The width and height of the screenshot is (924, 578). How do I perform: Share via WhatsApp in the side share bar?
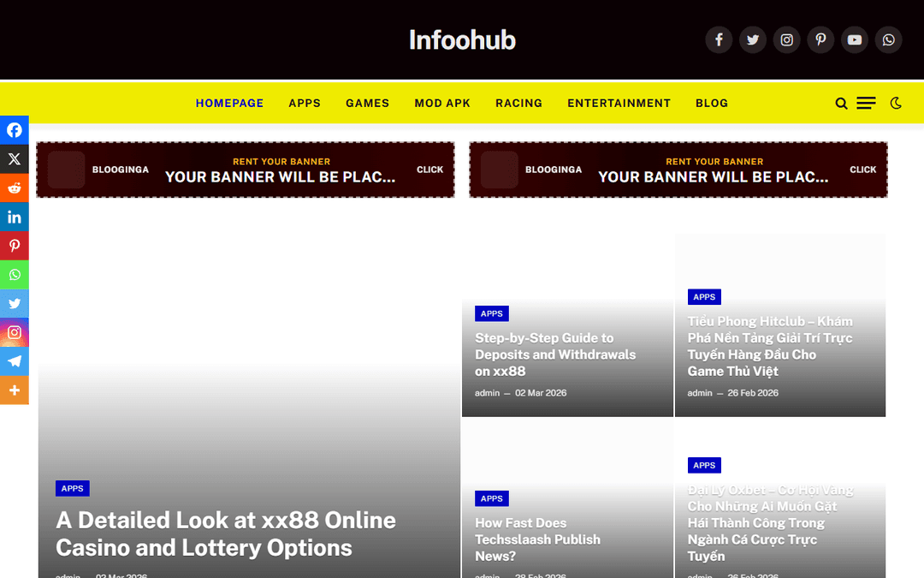pyautogui.click(x=15, y=275)
